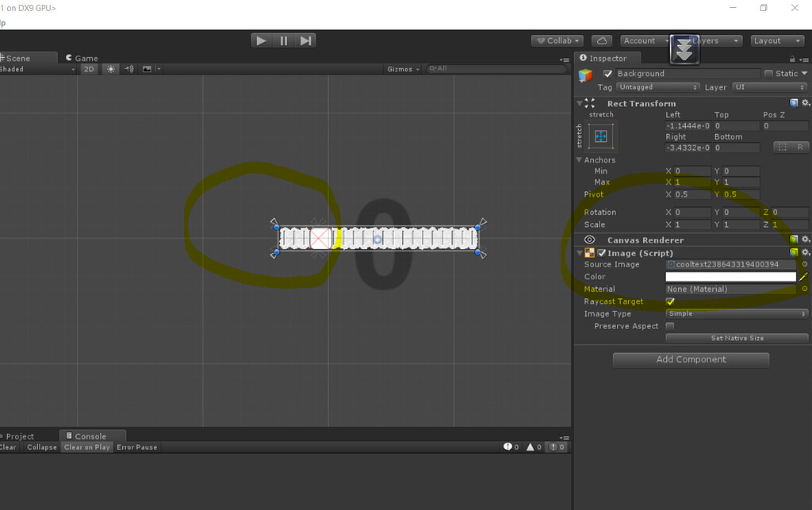
Task: Mute scene audio via the speaker icon
Action: [127, 69]
